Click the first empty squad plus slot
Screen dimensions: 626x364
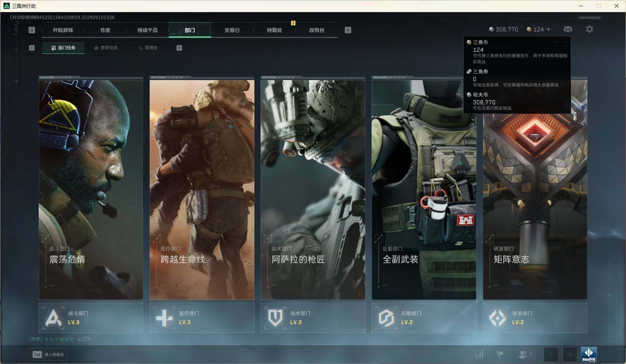(551, 354)
